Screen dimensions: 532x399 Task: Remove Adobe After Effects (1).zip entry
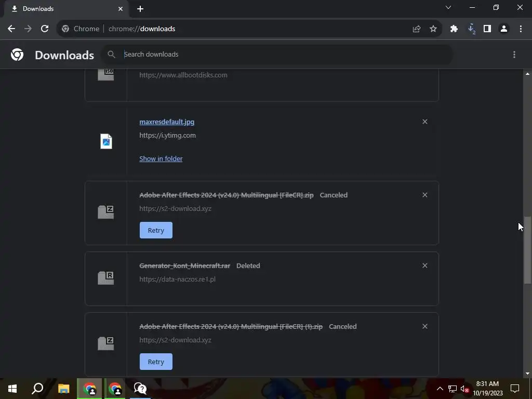coord(425,326)
